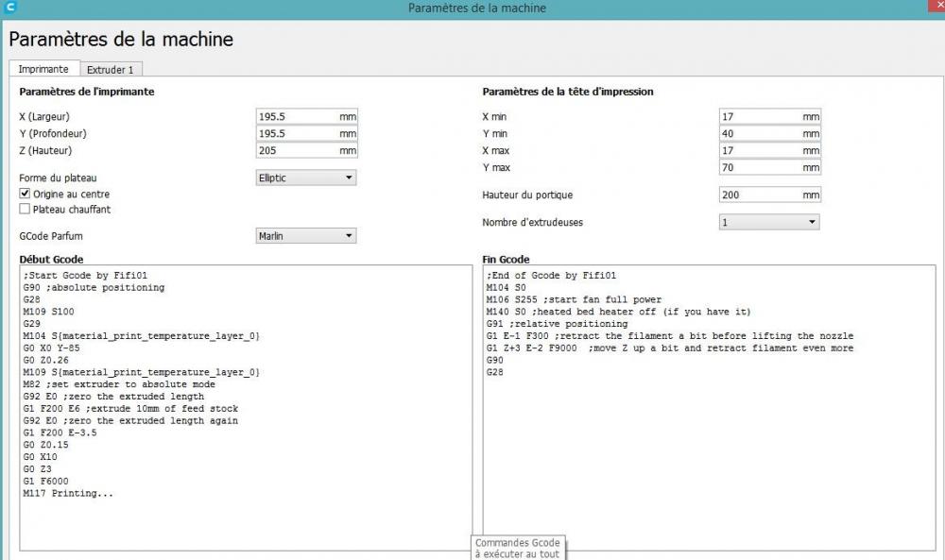This screenshot has height=560, width=945.
Task: Click inside the Fin Gcode text area
Action: (710, 408)
